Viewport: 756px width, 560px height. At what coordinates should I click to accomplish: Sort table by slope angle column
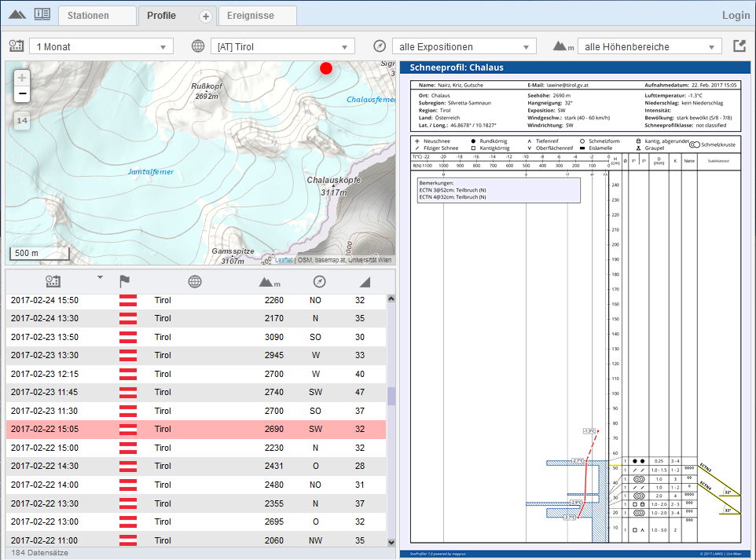pos(365,282)
